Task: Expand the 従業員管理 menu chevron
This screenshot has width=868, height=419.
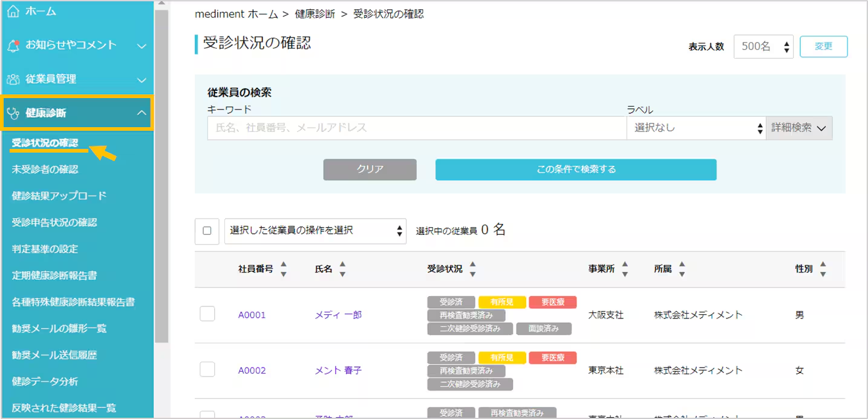Action: coord(141,79)
